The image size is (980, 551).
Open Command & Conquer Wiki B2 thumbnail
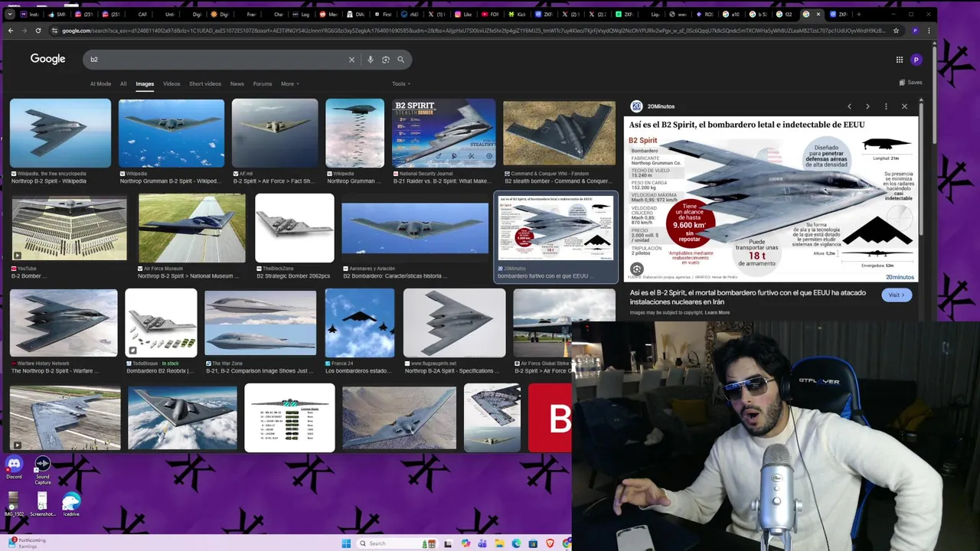pos(559,133)
